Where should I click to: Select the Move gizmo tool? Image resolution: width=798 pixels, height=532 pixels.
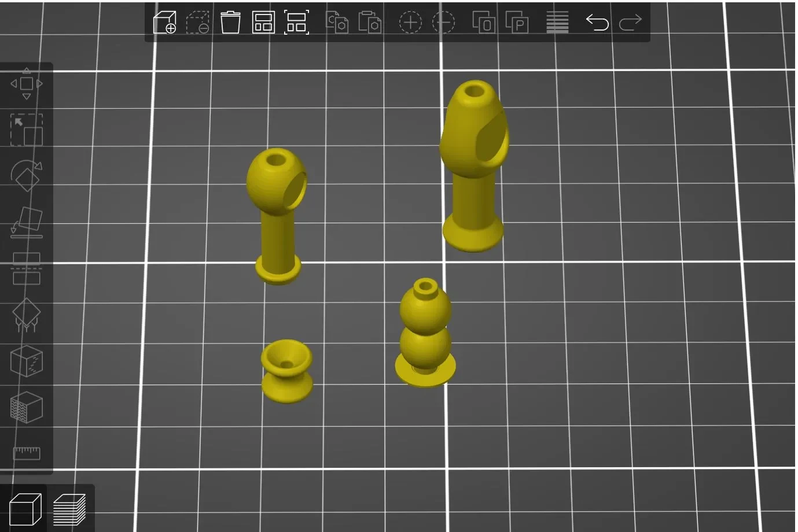27,84
